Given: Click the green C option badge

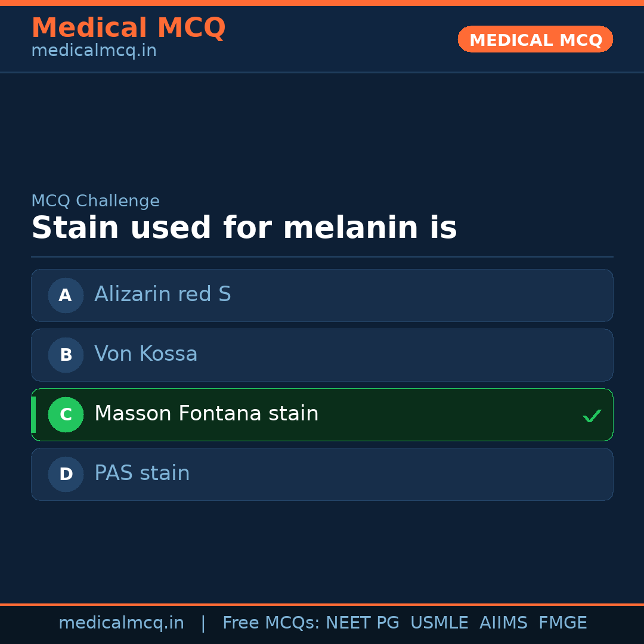Looking at the screenshot, I should point(66,414).
